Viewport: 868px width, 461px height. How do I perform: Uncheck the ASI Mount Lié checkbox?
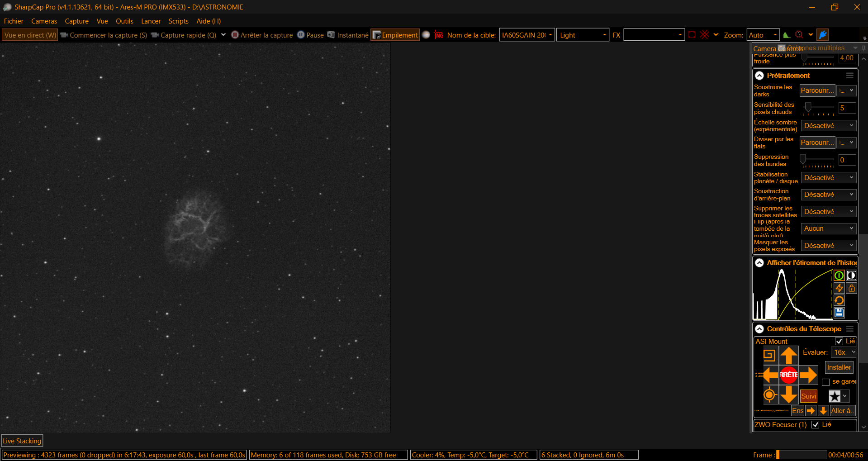click(x=839, y=341)
